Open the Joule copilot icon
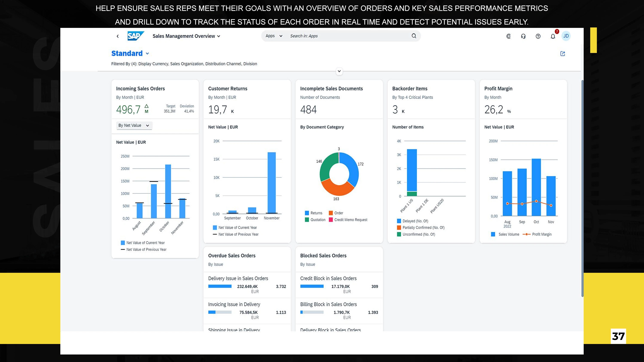The image size is (644, 362). (x=509, y=36)
